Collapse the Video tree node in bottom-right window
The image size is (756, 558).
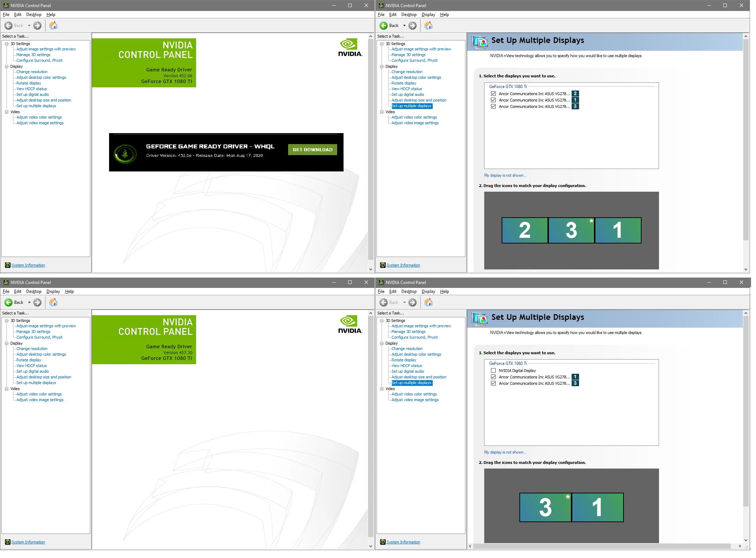[x=382, y=389]
